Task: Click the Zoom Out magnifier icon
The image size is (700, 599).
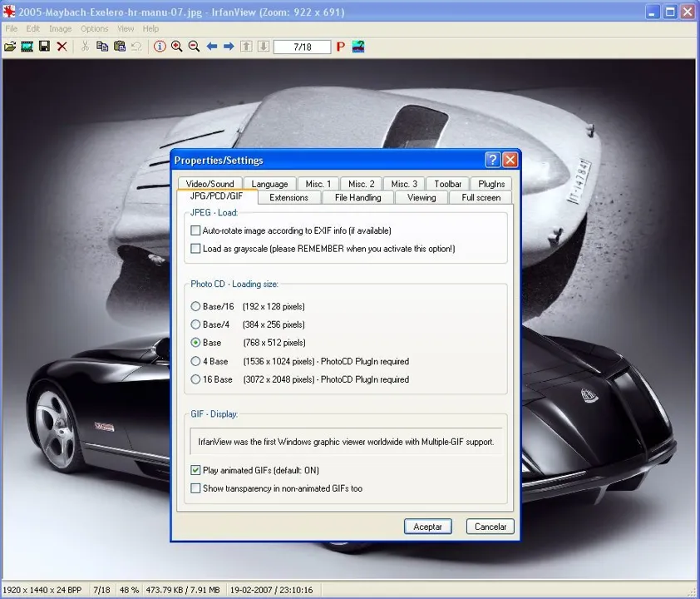Action: 194,47
